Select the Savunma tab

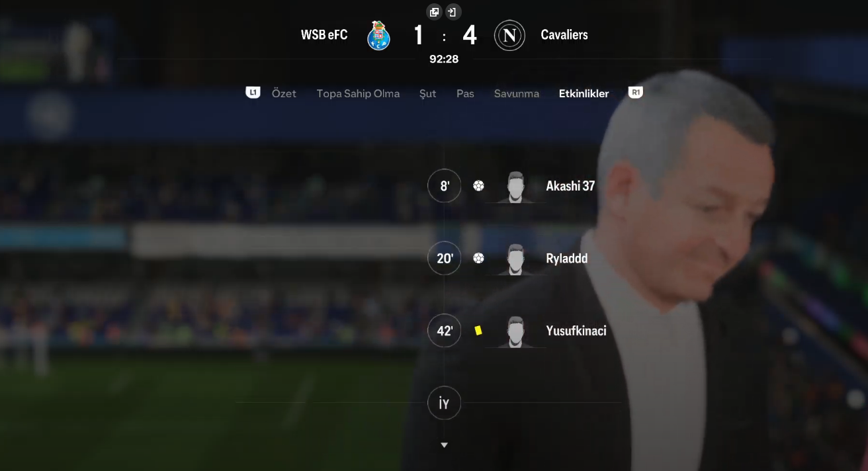[517, 93]
